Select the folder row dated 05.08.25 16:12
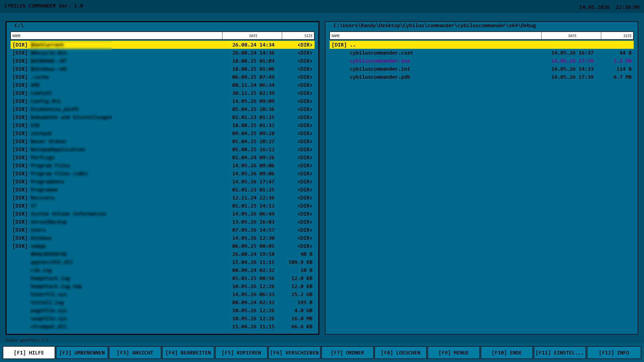This screenshot has height=362, width=644. point(163,149)
